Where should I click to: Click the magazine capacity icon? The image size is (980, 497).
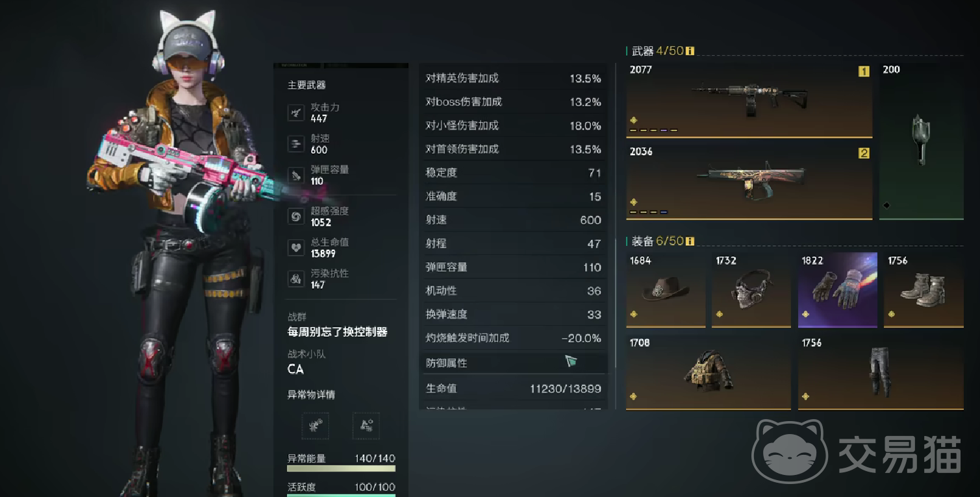pyautogui.click(x=296, y=175)
